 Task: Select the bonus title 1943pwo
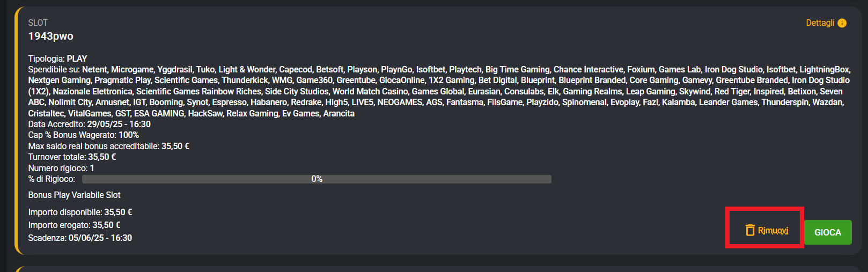point(51,36)
